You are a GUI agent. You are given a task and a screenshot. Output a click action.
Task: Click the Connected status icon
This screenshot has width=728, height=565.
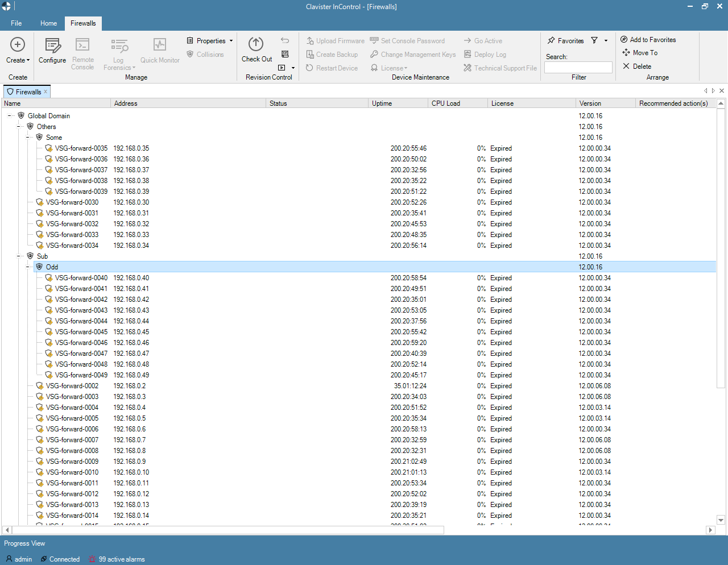click(x=44, y=559)
